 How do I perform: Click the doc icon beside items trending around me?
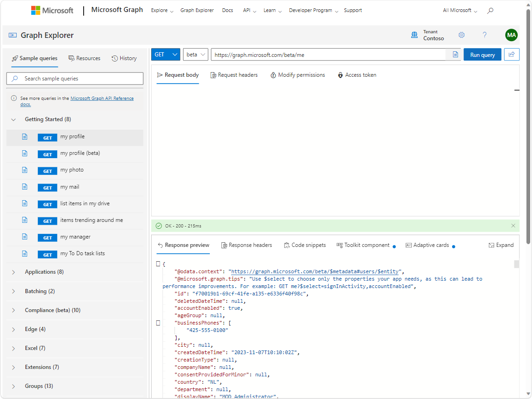(25, 220)
